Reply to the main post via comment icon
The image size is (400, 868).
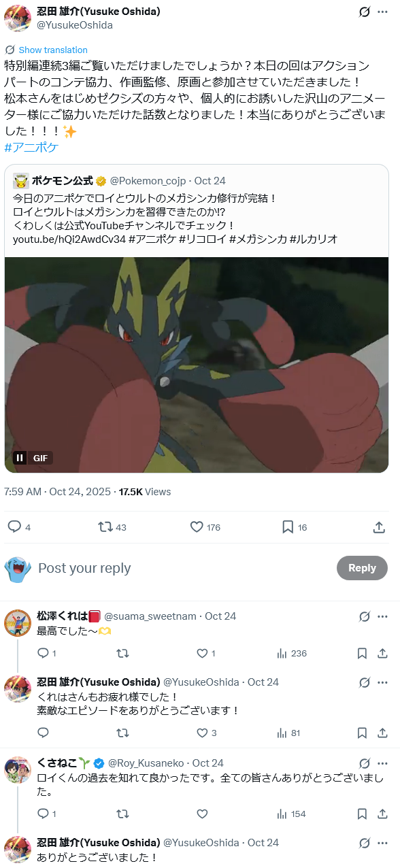(x=14, y=527)
